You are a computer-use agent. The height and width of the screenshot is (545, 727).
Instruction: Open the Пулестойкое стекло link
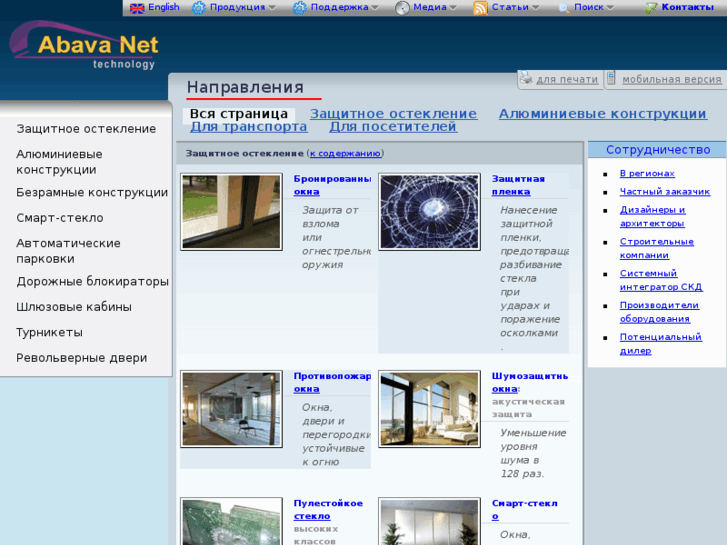[328, 509]
